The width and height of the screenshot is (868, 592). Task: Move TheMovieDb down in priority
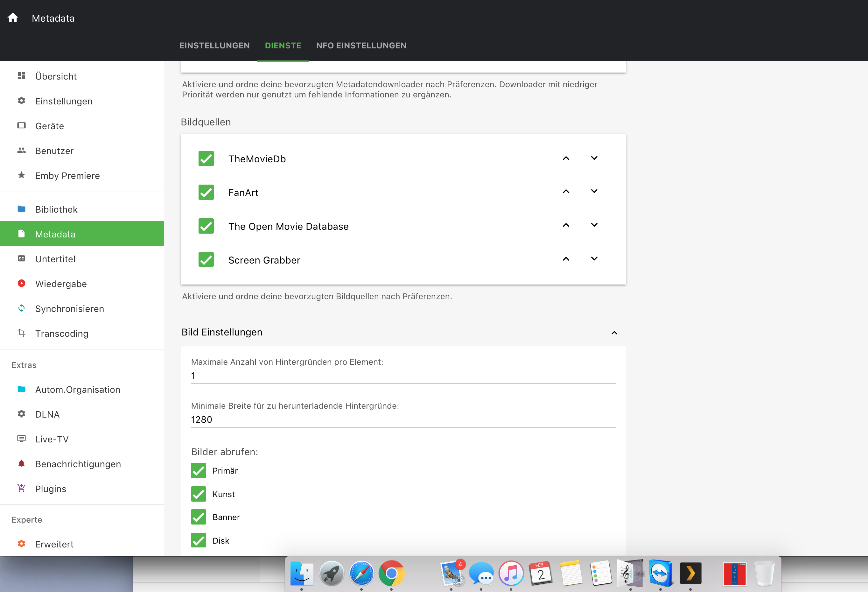pyautogui.click(x=594, y=158)
